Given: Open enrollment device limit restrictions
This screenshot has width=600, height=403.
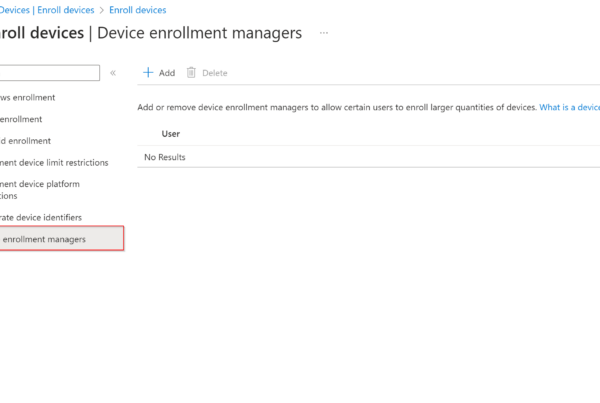Looking at the screenshot, I should (x=54, y=162).
